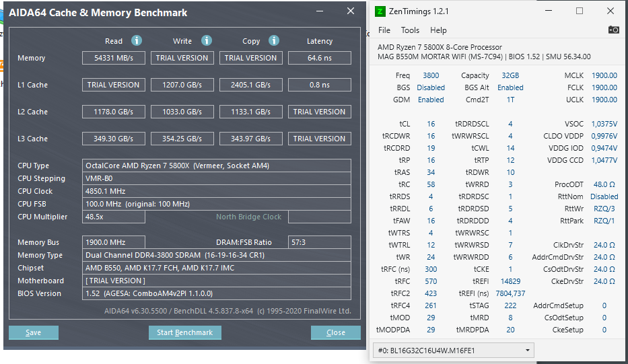Click the CPU Multiplier field 48.5x
Image resolution: width=628 pixels, height=364 pixels.
pyautogui.click(x=114, y=217)
